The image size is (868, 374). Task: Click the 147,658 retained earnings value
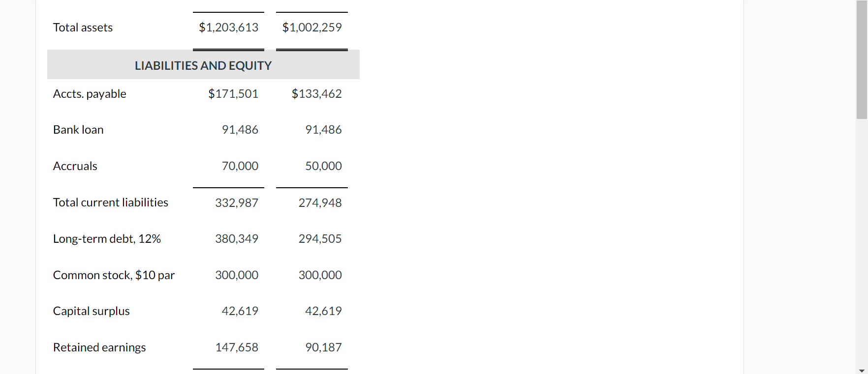click(x=237, y=347)
